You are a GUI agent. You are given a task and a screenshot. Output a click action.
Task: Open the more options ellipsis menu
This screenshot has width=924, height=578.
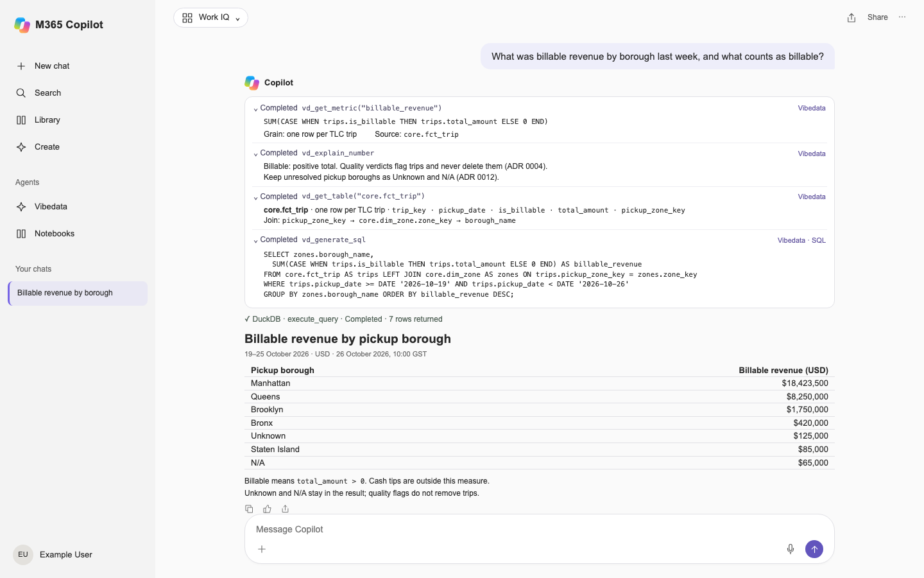[x=902, y=17]
